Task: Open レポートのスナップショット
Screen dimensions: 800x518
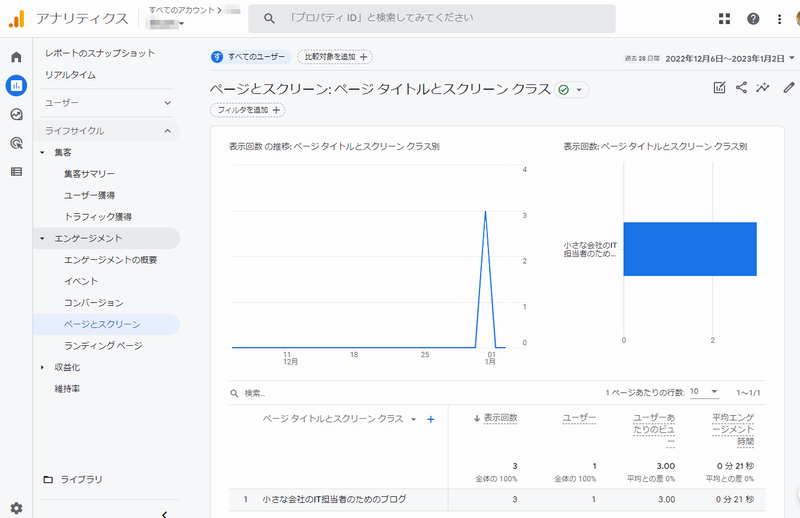Action: [x=100, y=53]
